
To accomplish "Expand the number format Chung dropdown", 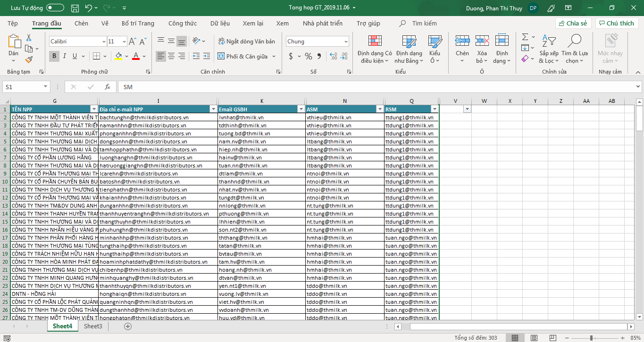I will (x=346, y=42).
